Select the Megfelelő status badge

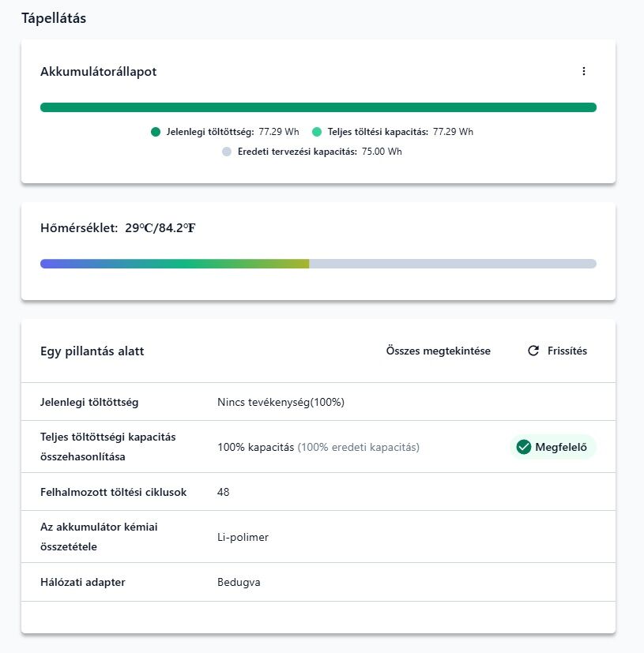click(552, 447)
